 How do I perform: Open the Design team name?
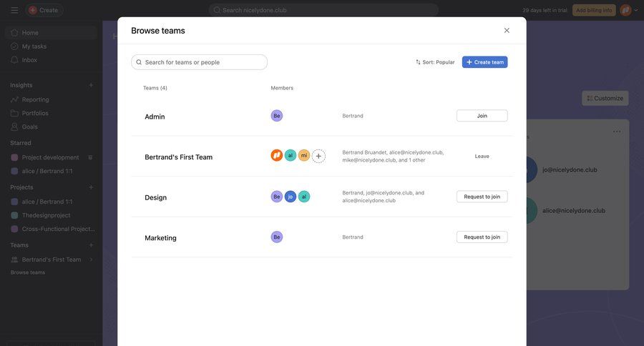156,197
